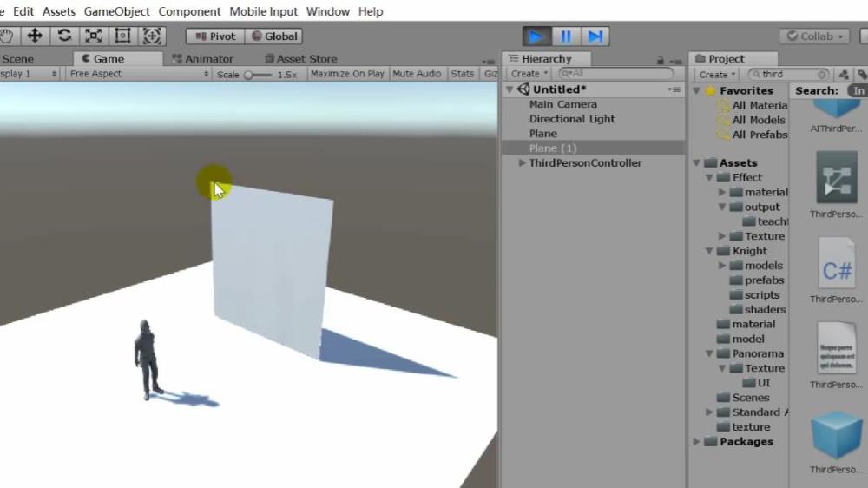
Task: Open the Window menu
Action: tap(328, 11)
